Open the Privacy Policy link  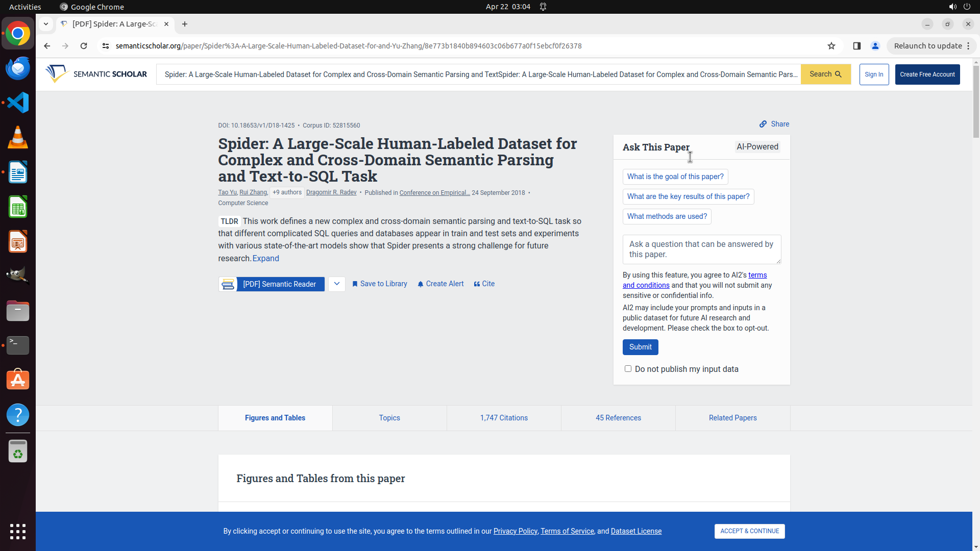(x=515, y=531)
